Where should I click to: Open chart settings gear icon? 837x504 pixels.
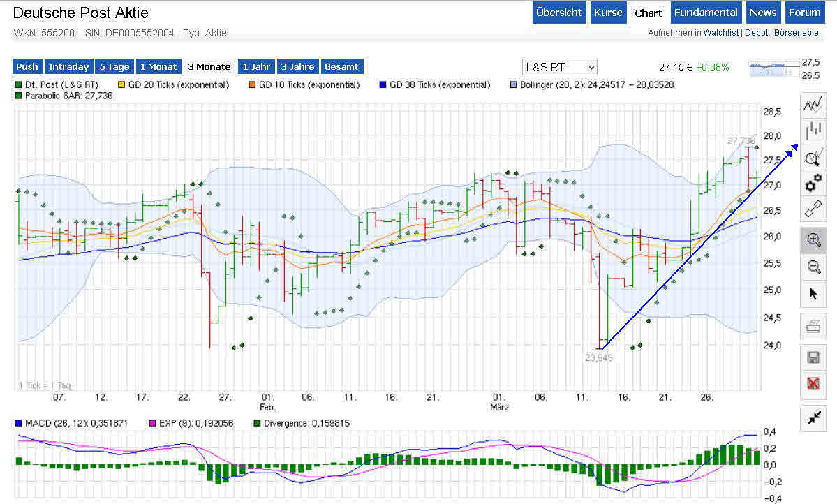[x=813, y=184]
